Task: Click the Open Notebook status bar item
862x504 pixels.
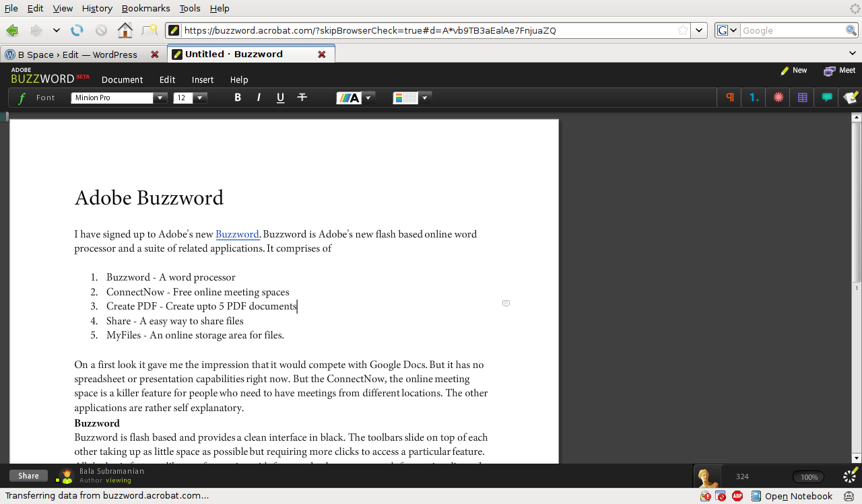Action: pyautogui.click(x=792, y=496)
